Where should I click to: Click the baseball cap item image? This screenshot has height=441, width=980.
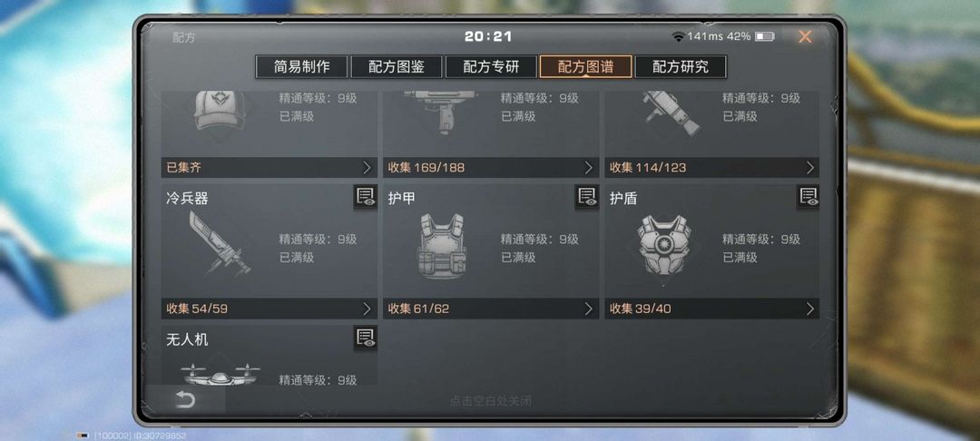tap(219, 111)
